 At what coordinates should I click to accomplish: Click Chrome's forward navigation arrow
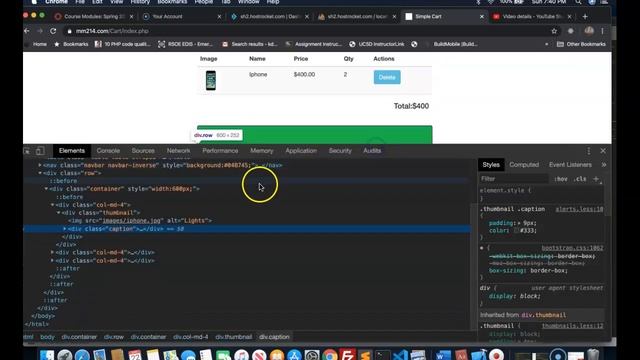(40, 31)
